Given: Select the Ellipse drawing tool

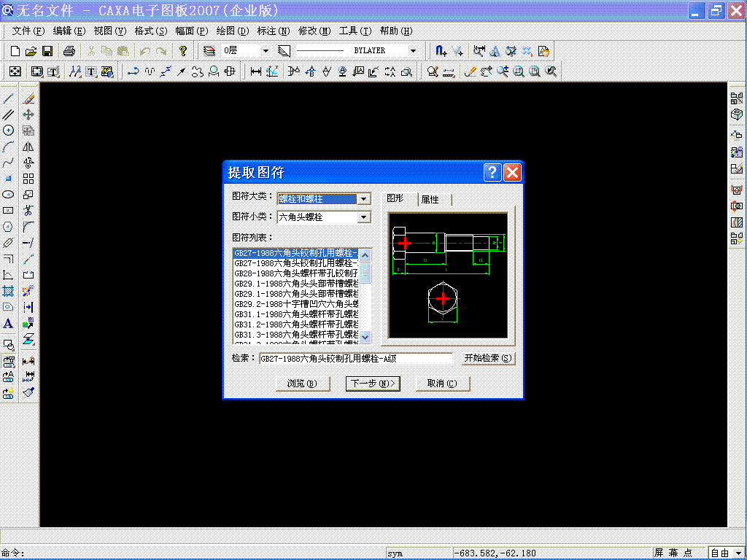Looking at the screenshot, I should [x=8, y=193].
